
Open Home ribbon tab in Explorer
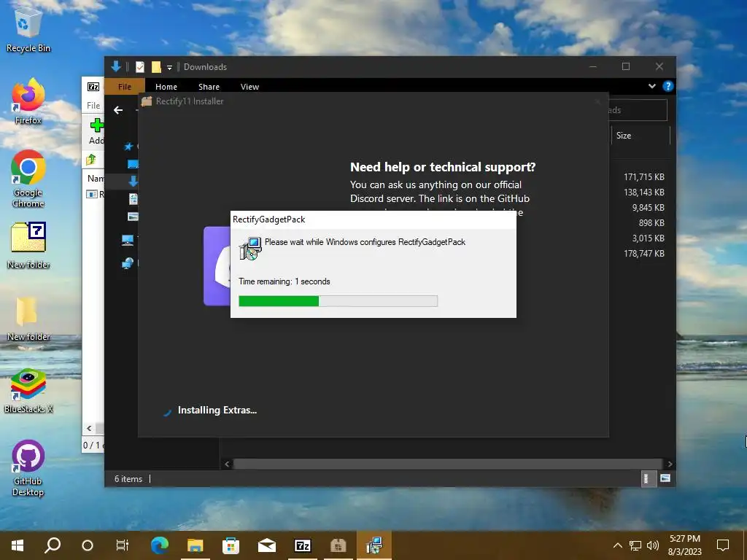point(166,87)
